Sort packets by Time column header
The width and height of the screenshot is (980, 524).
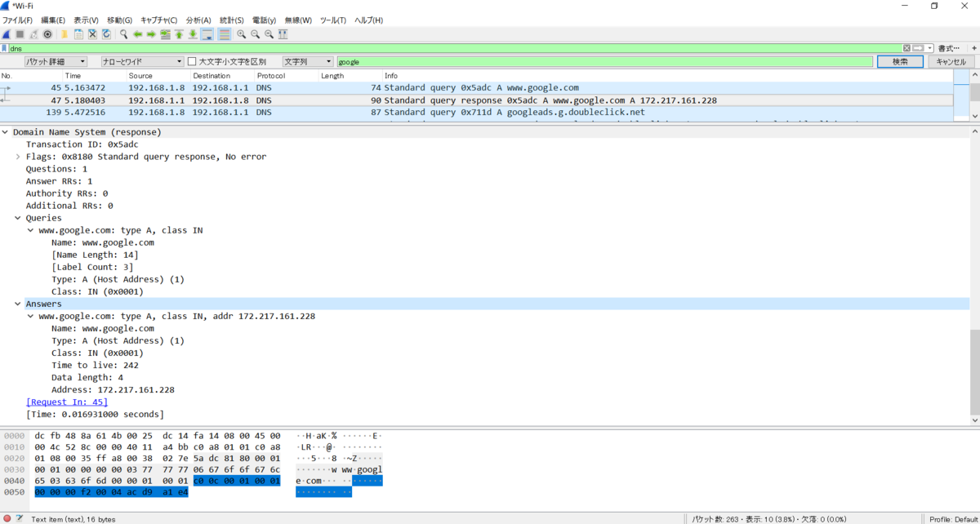click(94, 76)
